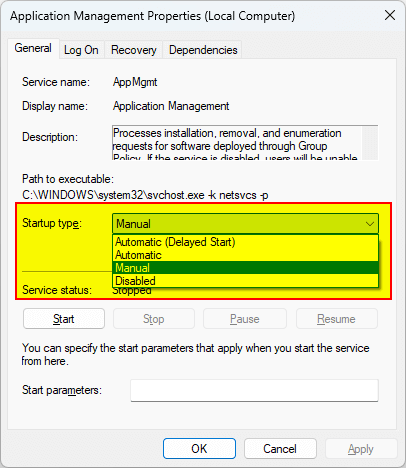Click the Resume service button
This screenshot has height=468, width=406.
337,319
